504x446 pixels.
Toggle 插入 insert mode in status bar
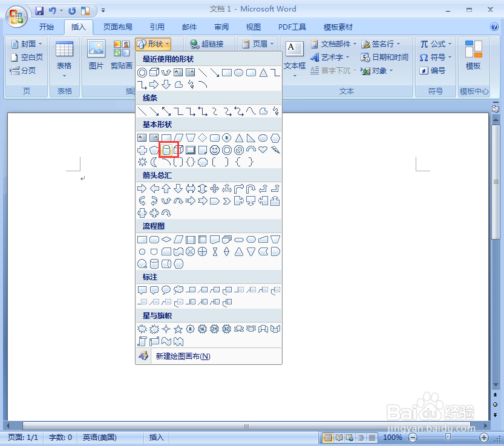(x=157, y=438)
